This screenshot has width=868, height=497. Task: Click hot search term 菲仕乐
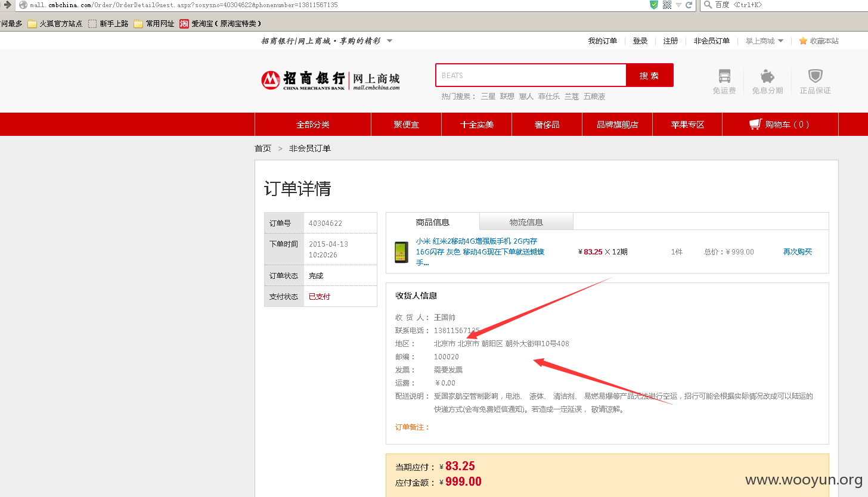[x=549, y=97]
